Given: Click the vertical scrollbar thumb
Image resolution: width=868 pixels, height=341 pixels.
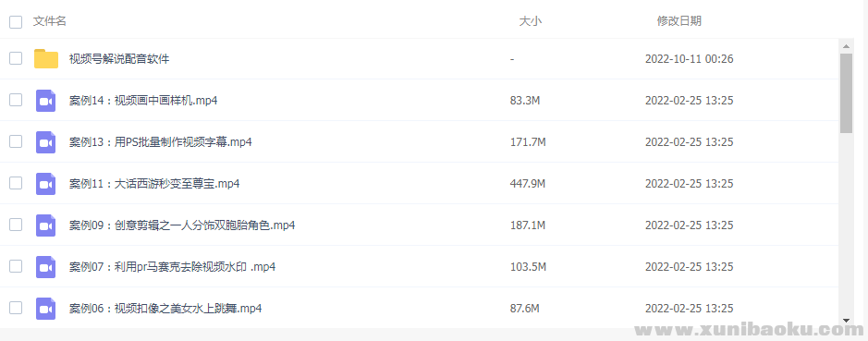Looking at the screenshot, I should pos(846,93).
